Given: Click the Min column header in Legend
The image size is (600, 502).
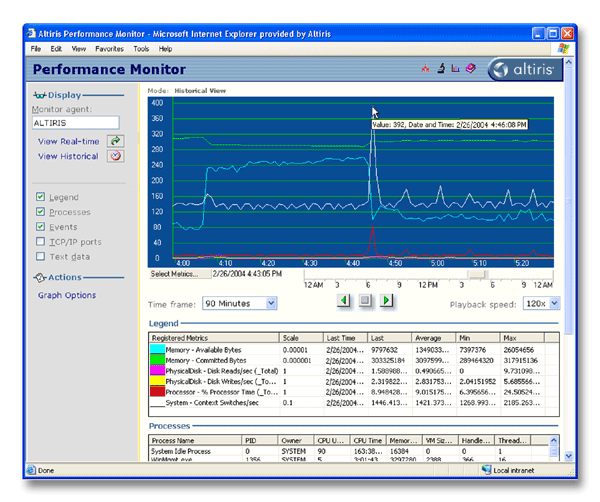Looking at the screenshot, I should (478, 338).
